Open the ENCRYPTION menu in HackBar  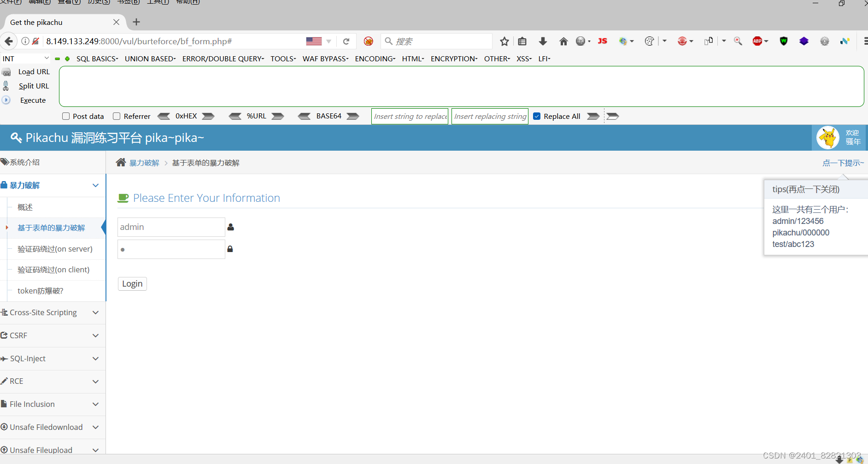pyautogui.click(x=454, y=59)
